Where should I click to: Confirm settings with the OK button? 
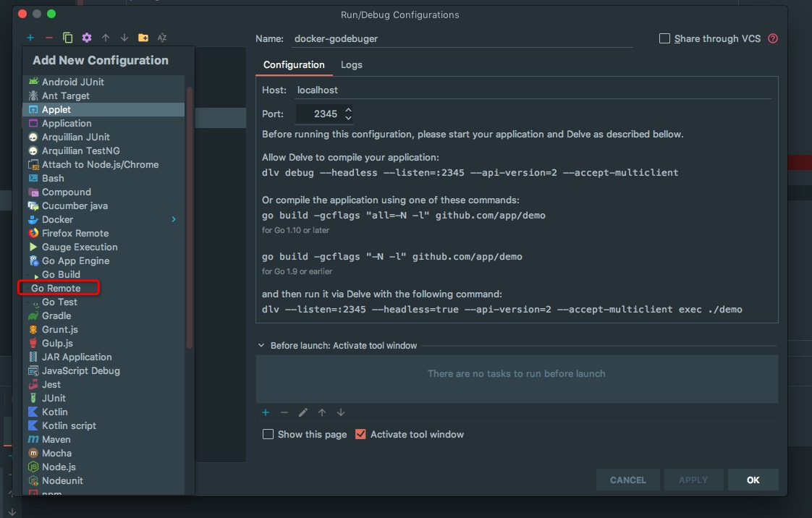click(x=753, y=479)
